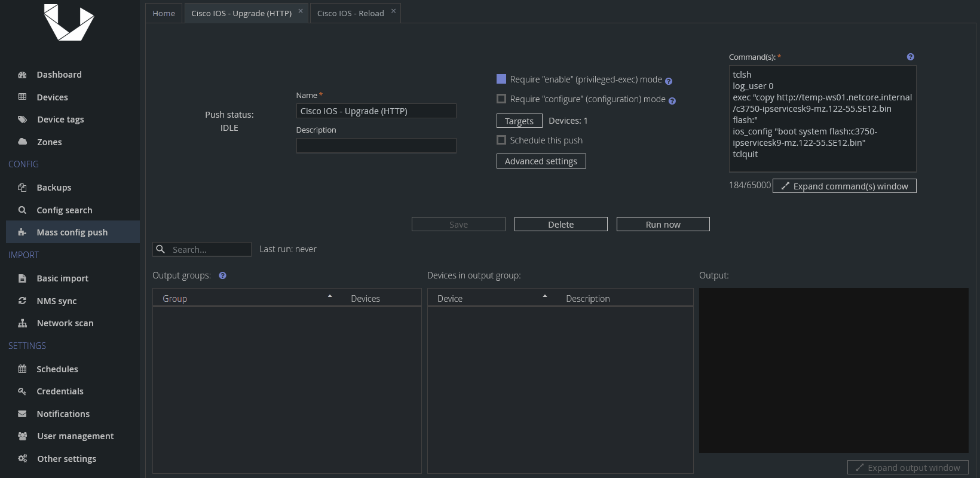
Task: Open User management
Action: click(x=75, y=436)
